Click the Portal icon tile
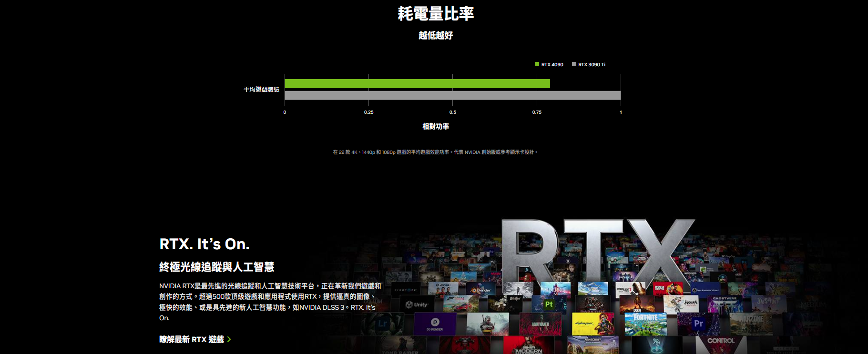 coord(656,344)
